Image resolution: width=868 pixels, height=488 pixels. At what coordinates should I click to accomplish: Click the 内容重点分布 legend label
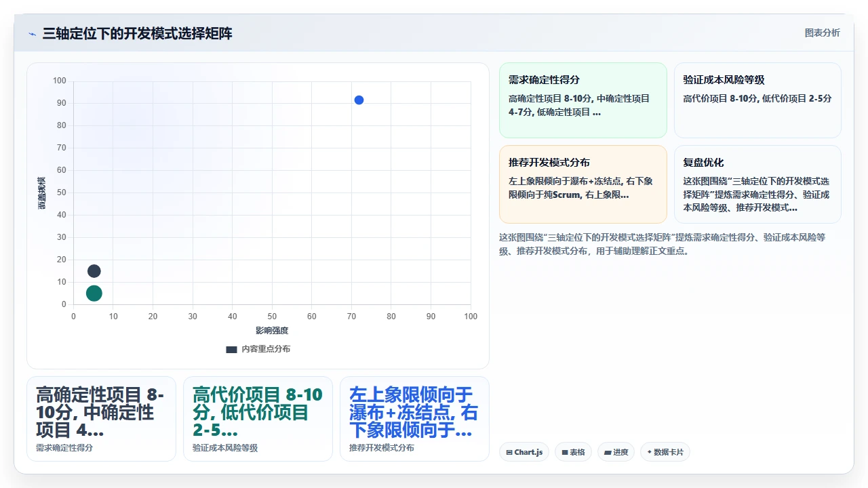[266, 349]
